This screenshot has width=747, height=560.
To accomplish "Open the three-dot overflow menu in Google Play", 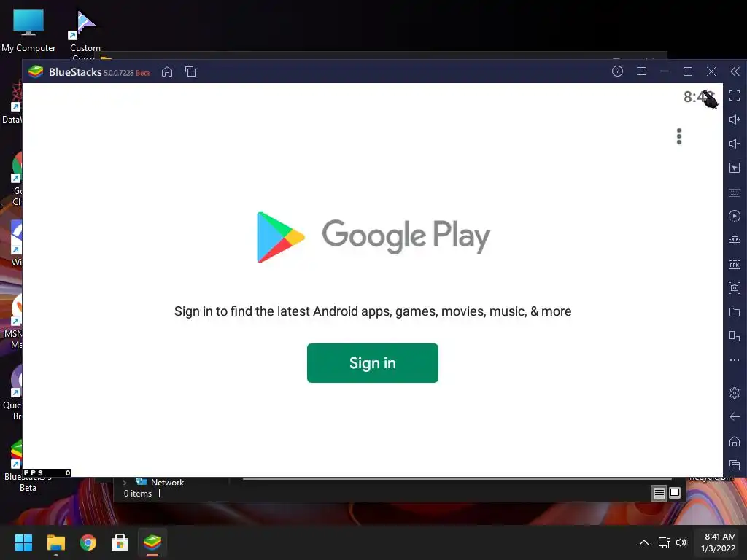I will (679, 136).
